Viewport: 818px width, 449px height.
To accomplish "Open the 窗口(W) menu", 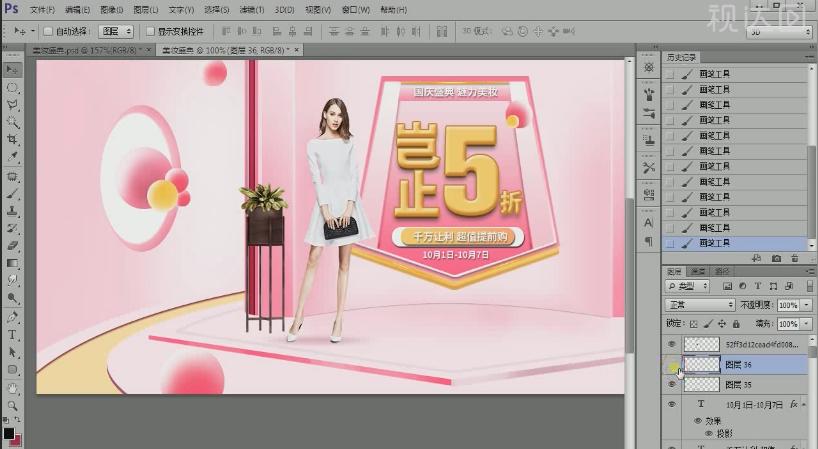I will [x=356, y=9].
